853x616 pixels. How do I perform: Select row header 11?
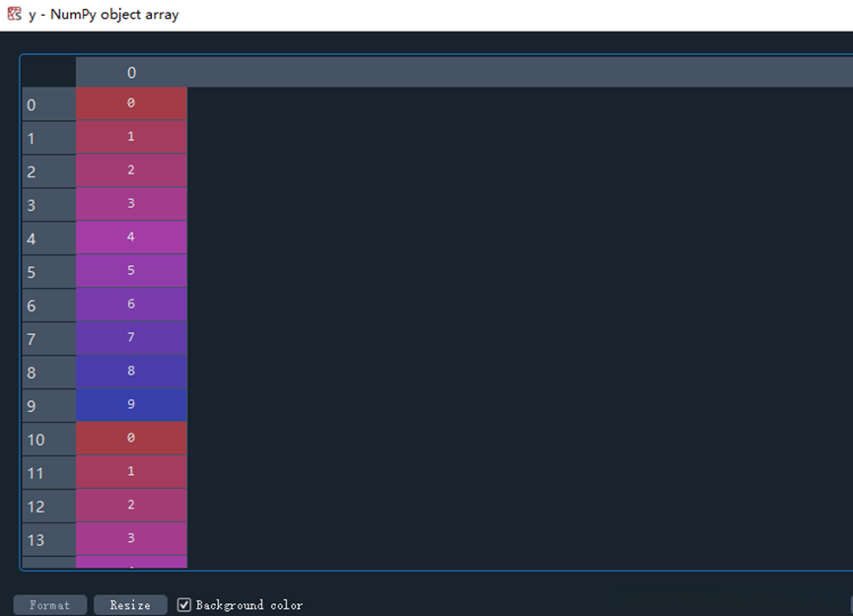click(x=49, y=473)
